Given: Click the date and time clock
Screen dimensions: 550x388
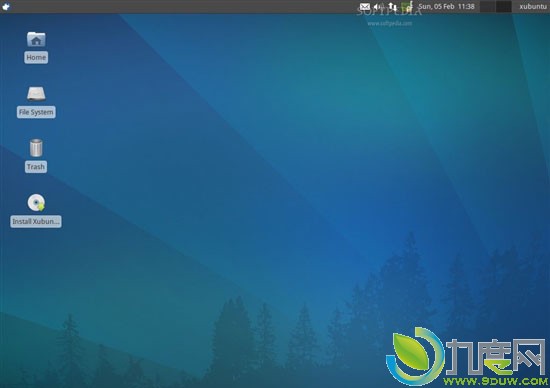Looking at the screenshot, I should [446, 6].
